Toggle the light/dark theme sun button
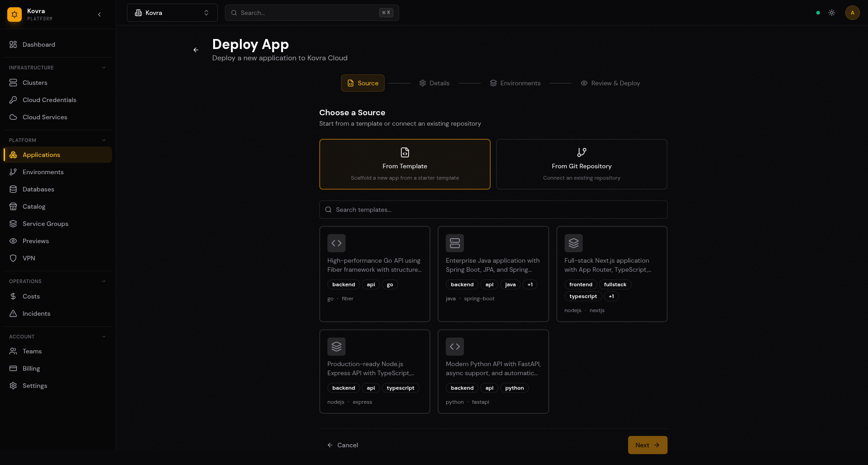This screenshot has height=465, width=868. pos(832,13)
